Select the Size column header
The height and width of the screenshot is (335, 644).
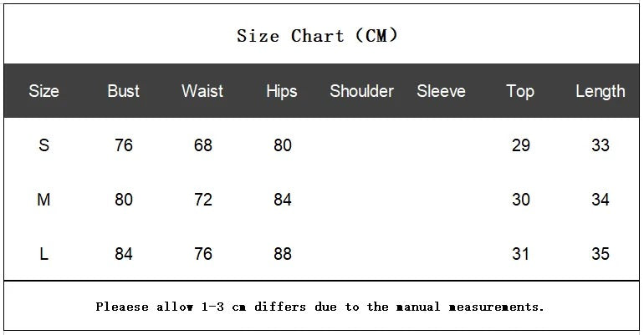tap(43, 91)
